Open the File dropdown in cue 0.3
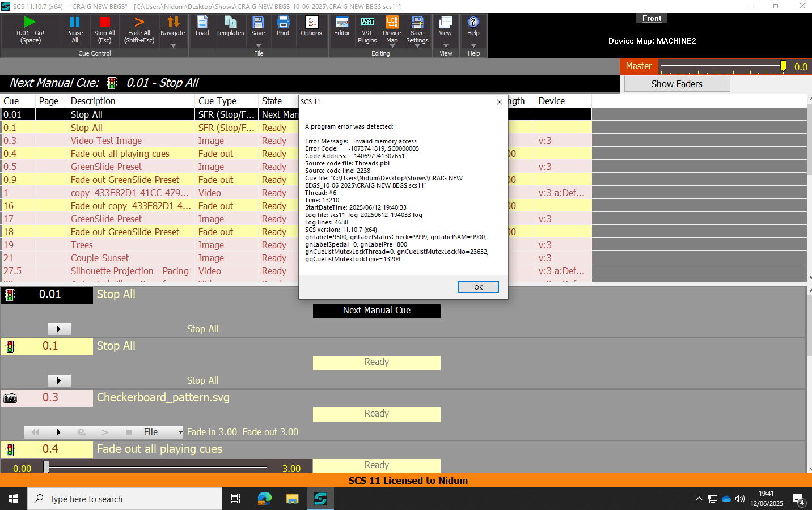The width and height of the screenshot is (812, 510). pos(162,432)
